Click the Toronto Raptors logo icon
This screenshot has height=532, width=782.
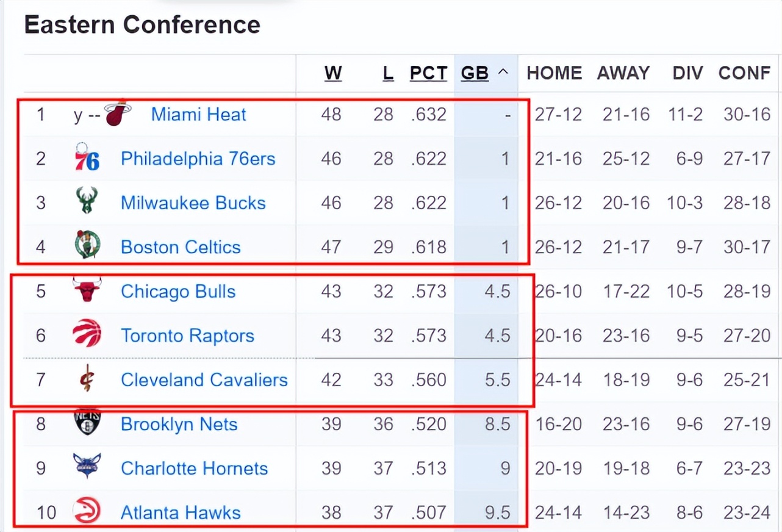pyautogui.click(x=87, y=334)
